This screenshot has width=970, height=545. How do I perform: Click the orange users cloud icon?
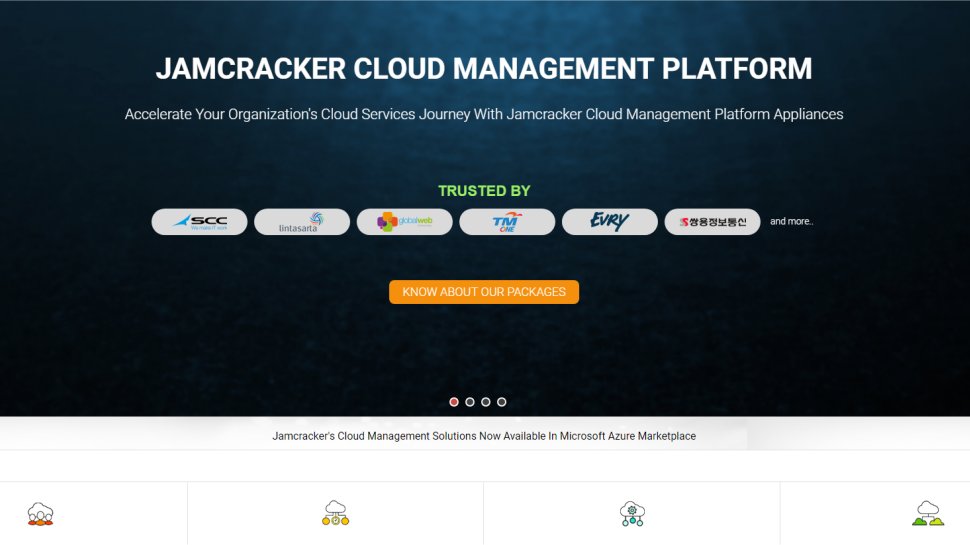pos(41,514)
